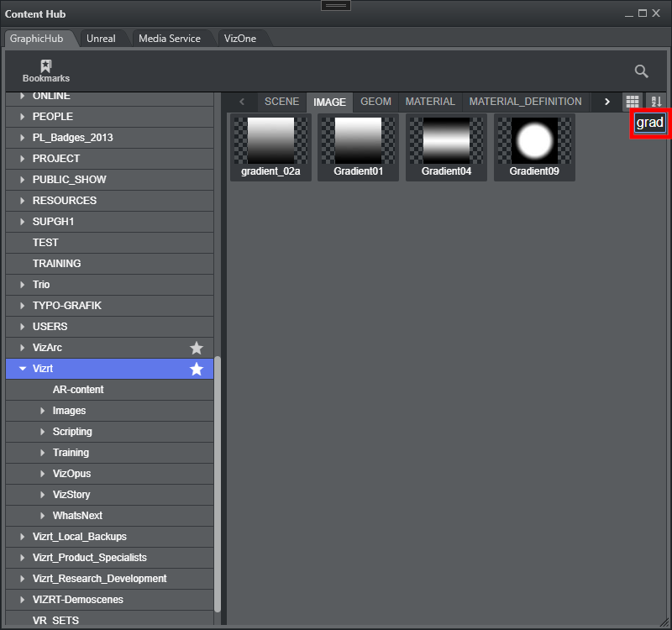Screen dimensions: 672x630
Task: Click the filter field containing grad
Action: pos(649,123)
